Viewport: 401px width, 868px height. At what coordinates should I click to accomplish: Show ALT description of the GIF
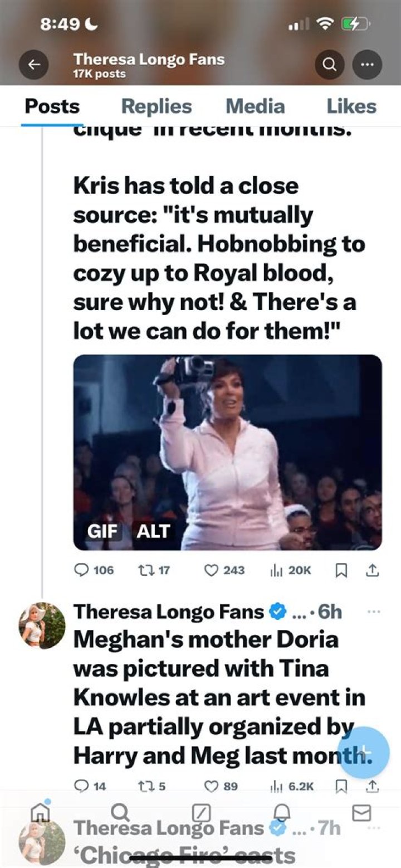pyautogui.click(x=153, y=531)
